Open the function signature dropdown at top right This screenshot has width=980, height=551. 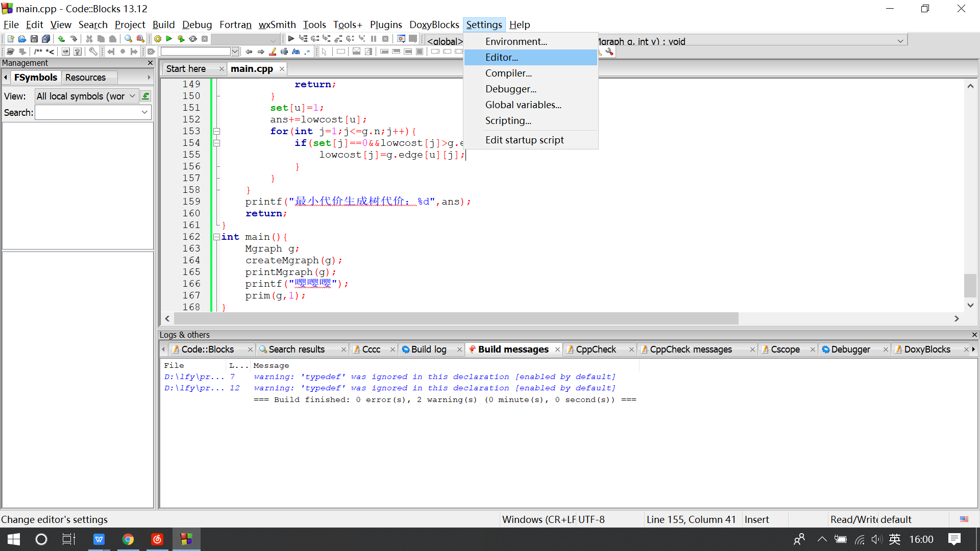(x=900, y=41)
